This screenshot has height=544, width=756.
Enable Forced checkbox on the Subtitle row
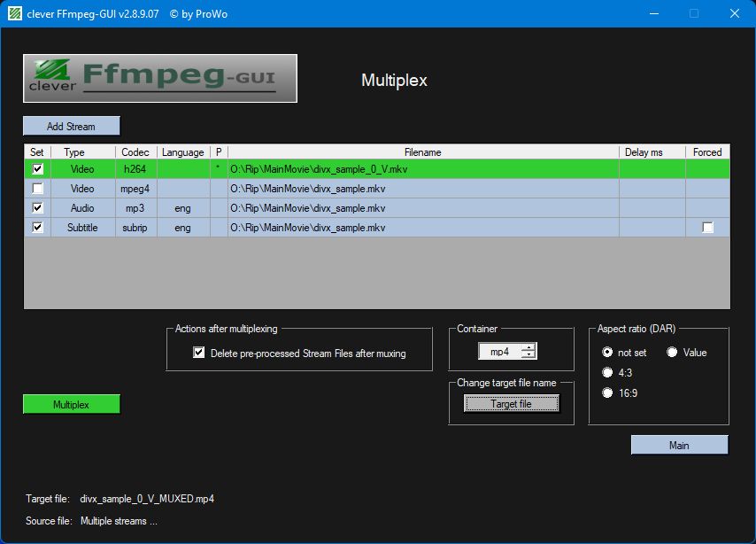pyautogui.click(x=707, y=228)
